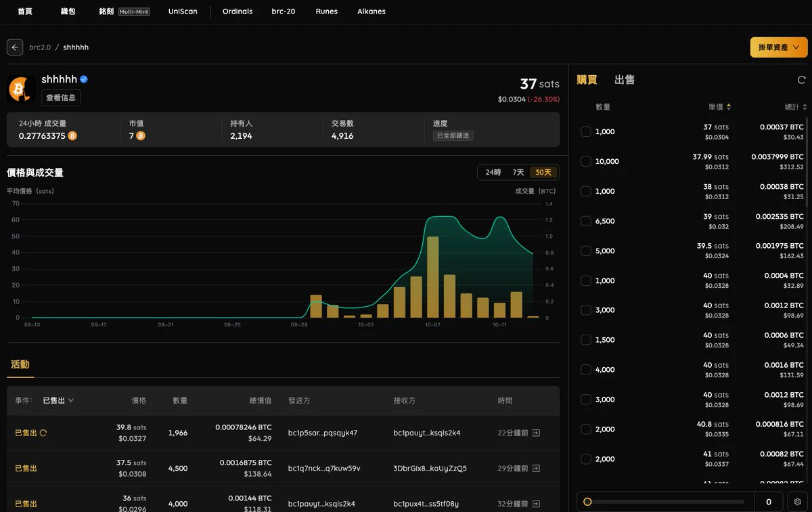
Task: Select the 30天 chart range
Action: click(543, 173)
